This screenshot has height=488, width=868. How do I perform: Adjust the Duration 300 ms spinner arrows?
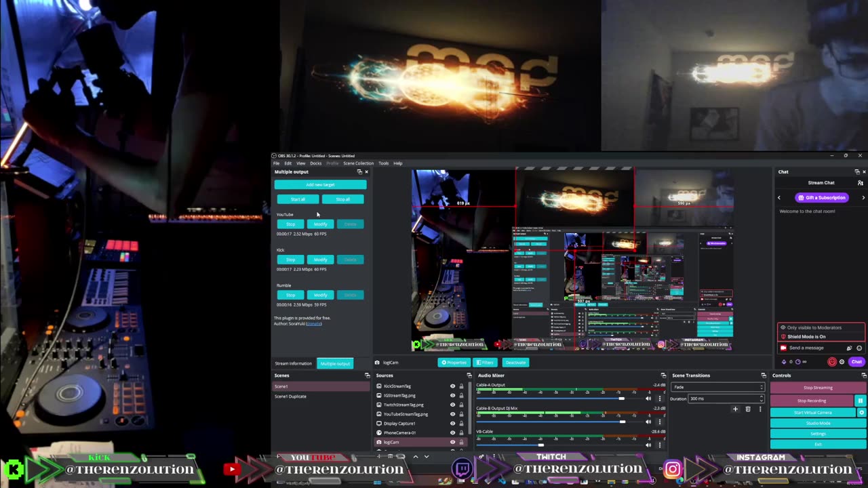click(762, 399)
